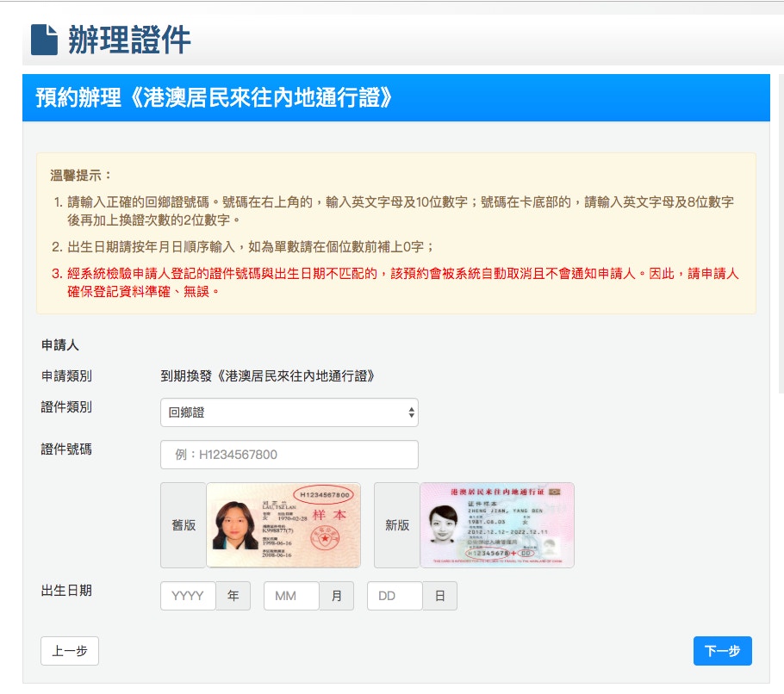Click the 日 suffix label
This screenshot has height=694, width=784.
(439, 596)
